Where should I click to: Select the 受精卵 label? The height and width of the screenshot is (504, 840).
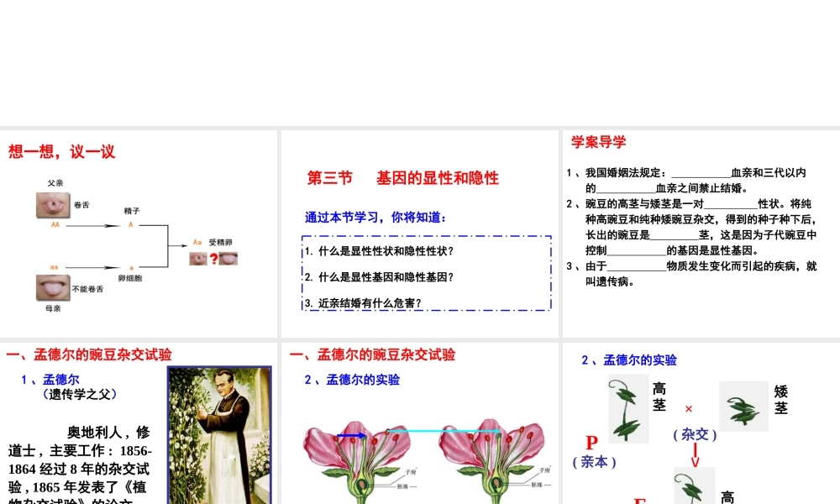pos(220,242)
